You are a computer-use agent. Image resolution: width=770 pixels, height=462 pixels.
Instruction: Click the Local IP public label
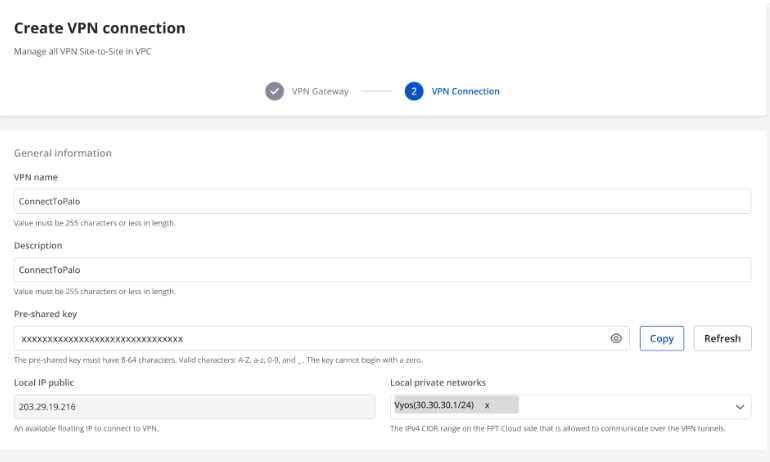44,383
